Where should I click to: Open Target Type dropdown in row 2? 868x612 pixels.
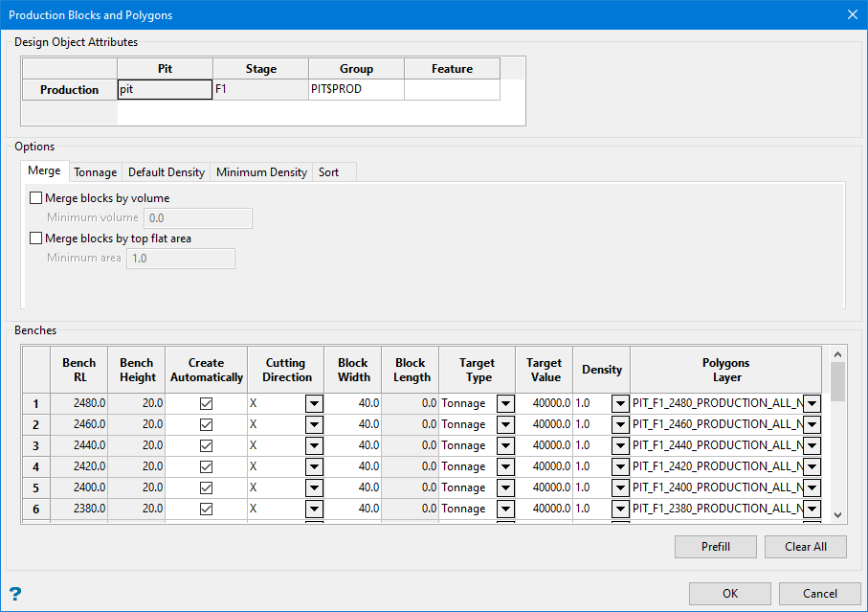tap(505, 424)
